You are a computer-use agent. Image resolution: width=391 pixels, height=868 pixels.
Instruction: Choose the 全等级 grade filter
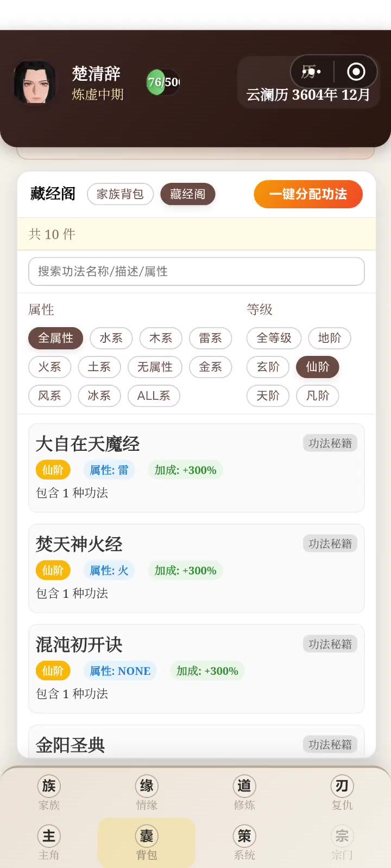click(x=274, y=338)
